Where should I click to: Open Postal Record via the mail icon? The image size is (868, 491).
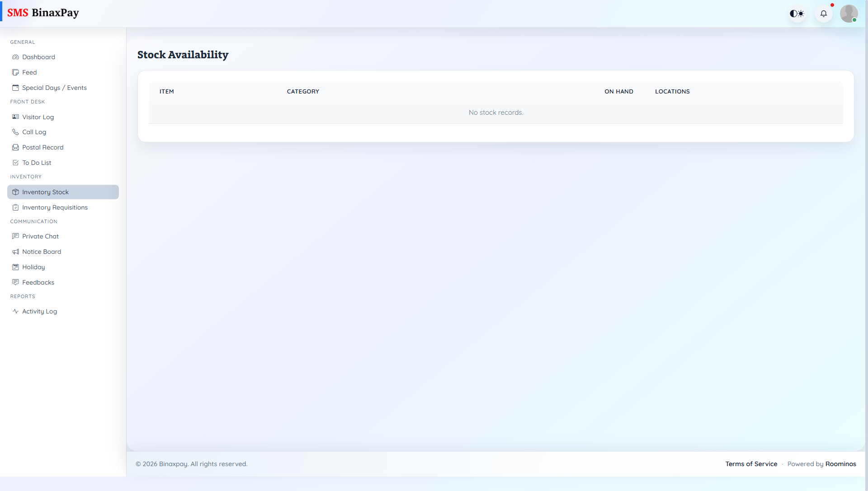(x=15, y=147)
